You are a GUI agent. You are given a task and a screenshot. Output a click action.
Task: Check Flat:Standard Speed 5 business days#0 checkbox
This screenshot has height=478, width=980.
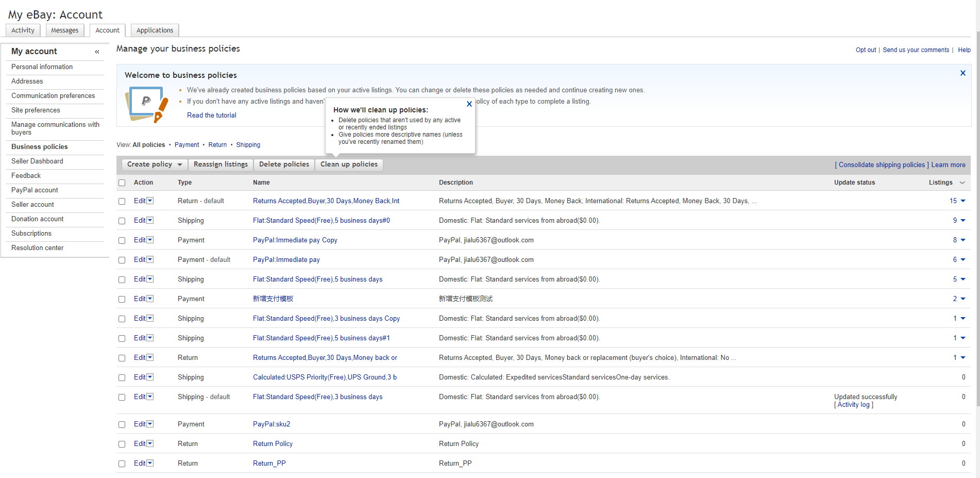tap(122, 221)
